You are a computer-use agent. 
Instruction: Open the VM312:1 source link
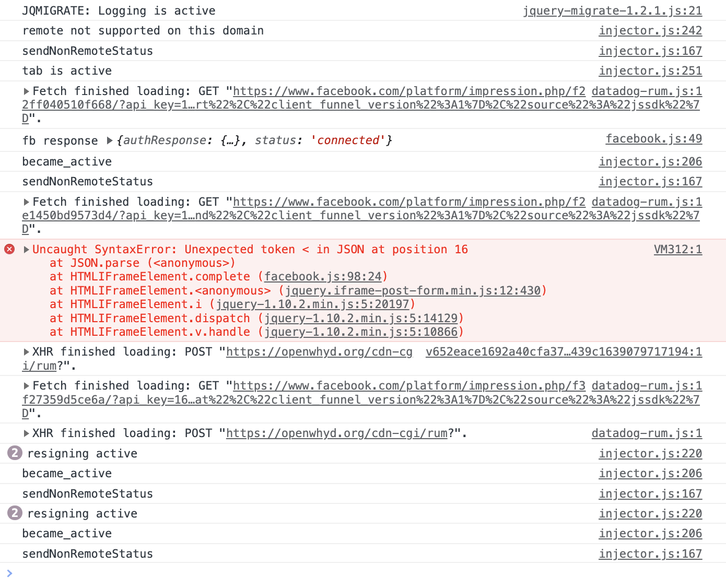(678, 249)
